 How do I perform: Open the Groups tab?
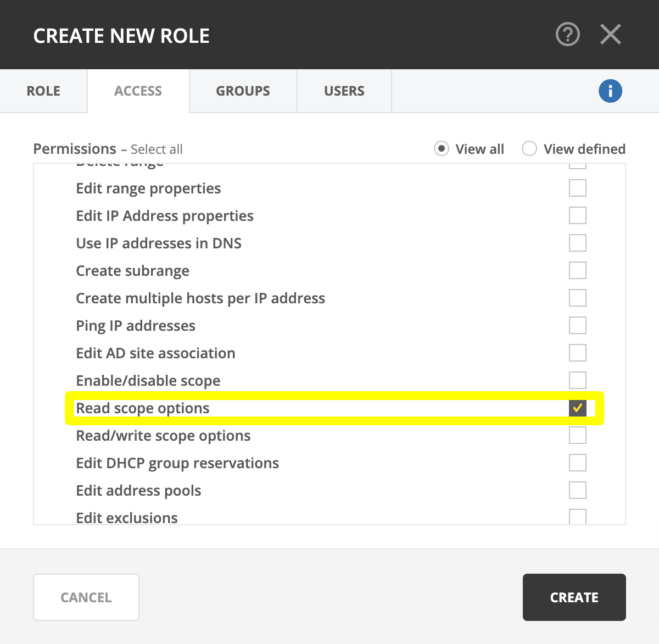point(243,91)
